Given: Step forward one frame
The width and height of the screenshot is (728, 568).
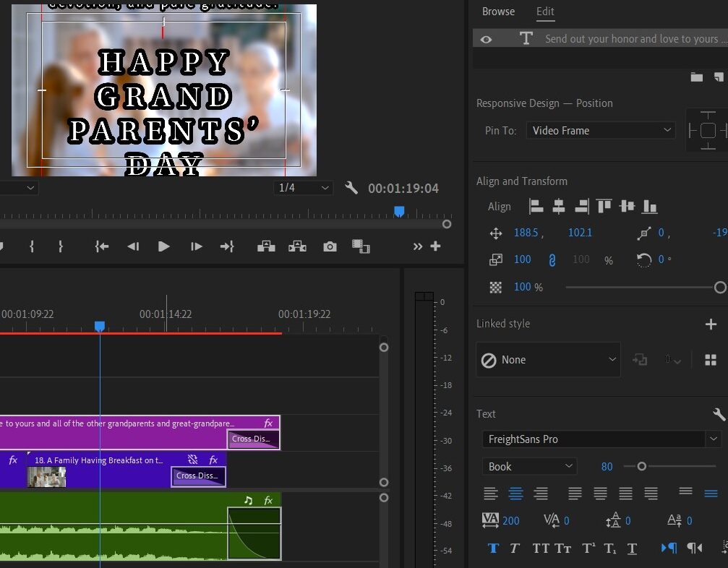Looking at the screenshot, I should (x=197, y=246).
